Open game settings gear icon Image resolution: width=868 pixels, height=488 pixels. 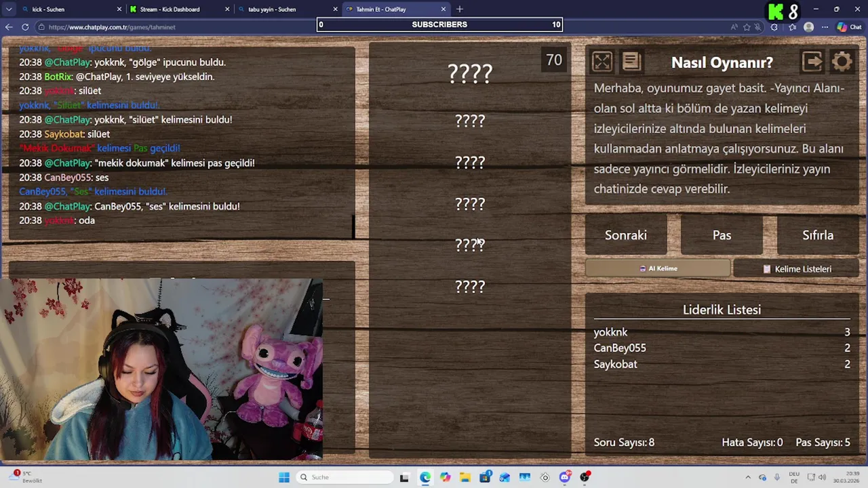[x=842, y=62]
